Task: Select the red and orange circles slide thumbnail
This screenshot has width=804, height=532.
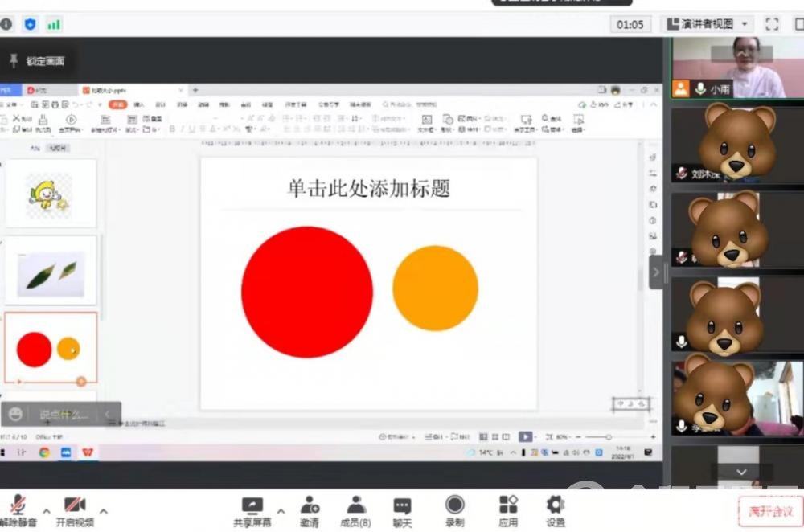Action: coord(50,347)
